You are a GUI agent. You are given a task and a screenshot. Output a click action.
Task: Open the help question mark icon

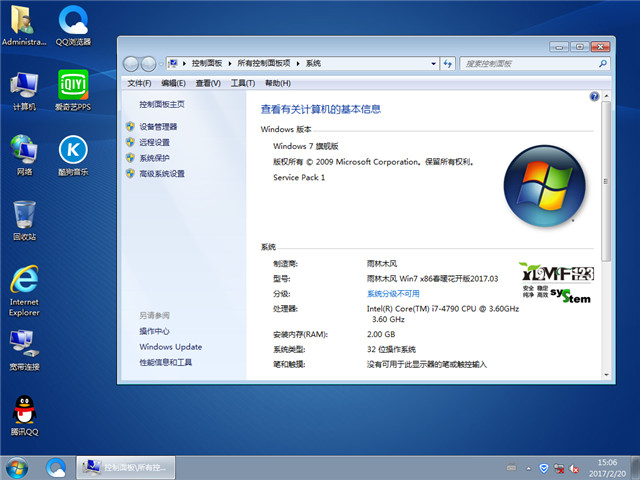[x=594, y=96]
